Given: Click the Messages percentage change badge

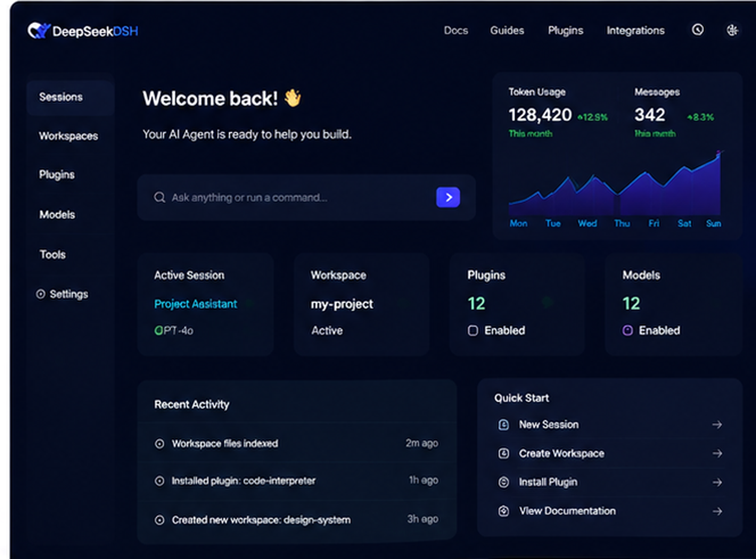Looking at the screenshot, I should pyautogui.click(x=700, y=117).
